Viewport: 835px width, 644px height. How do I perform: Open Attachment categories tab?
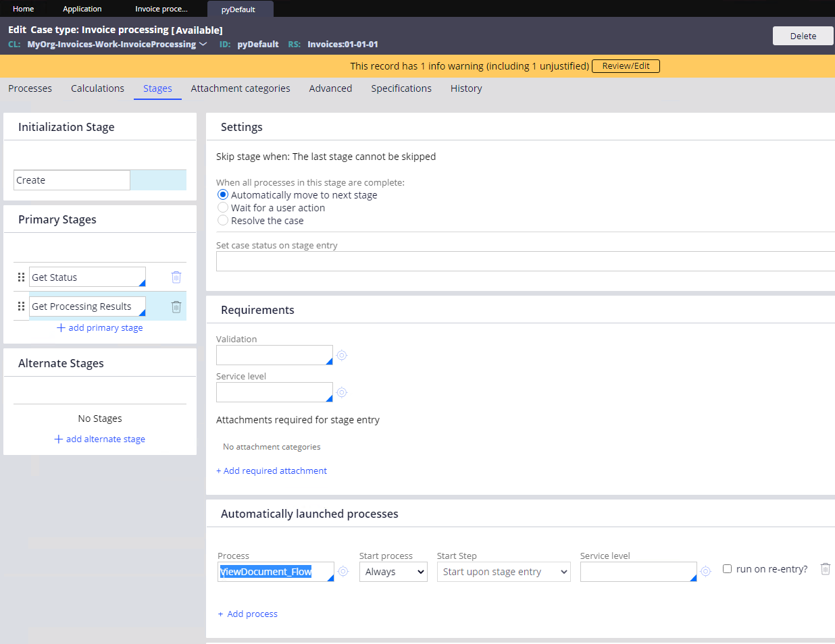(x=241, y=88)
